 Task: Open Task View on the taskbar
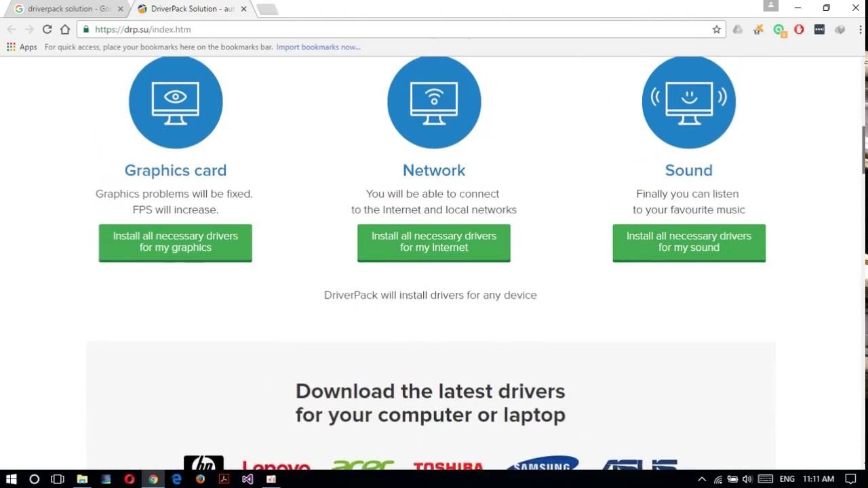[x=58, y=479]
